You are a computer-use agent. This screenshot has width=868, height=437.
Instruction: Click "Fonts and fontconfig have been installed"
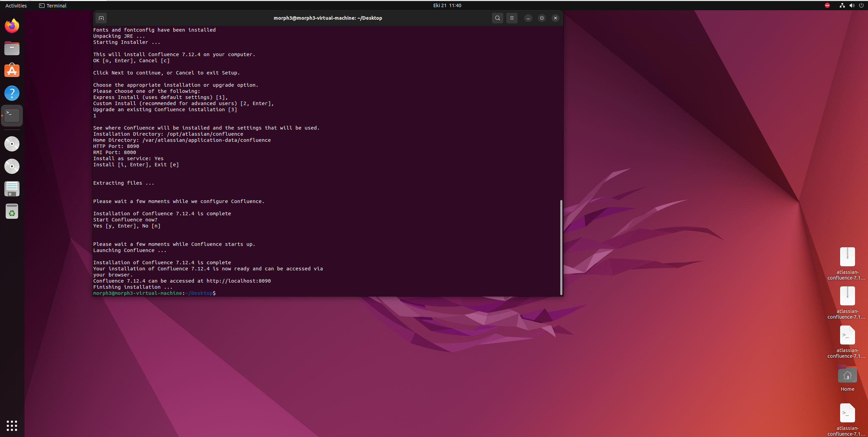155,30
